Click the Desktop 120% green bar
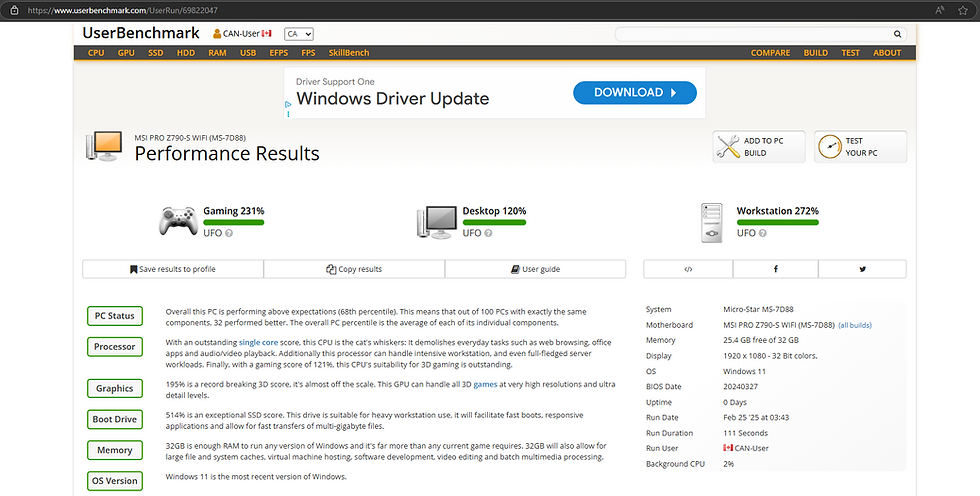The image size is (980, 496). 494,222
